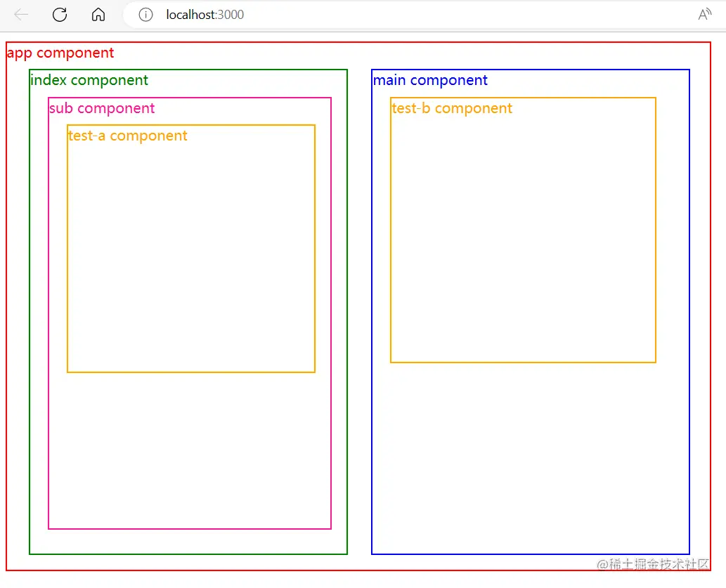Screen dimensions: 726x588
Task: Select the 'app component' text
Action: click(x=60, y=53)
